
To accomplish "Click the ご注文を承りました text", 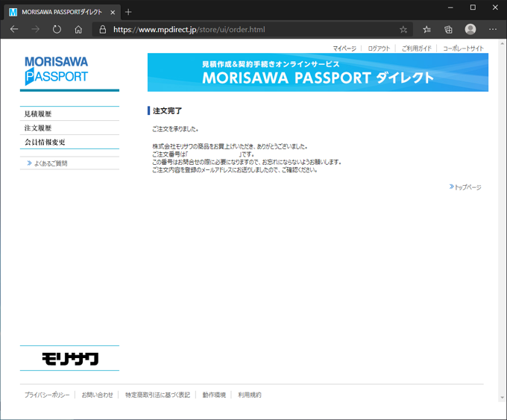I will pos(175,129).
